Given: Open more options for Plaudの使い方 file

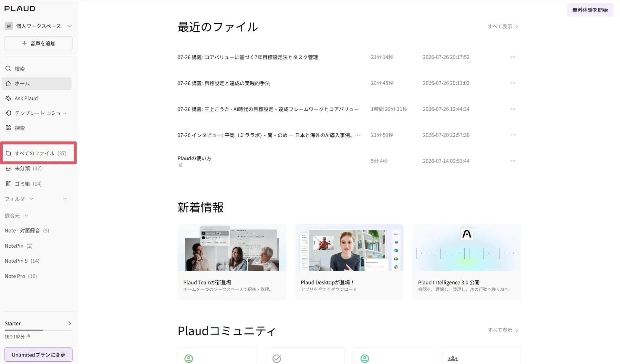Looking at the screenshot, I should [x=513, y=161].
